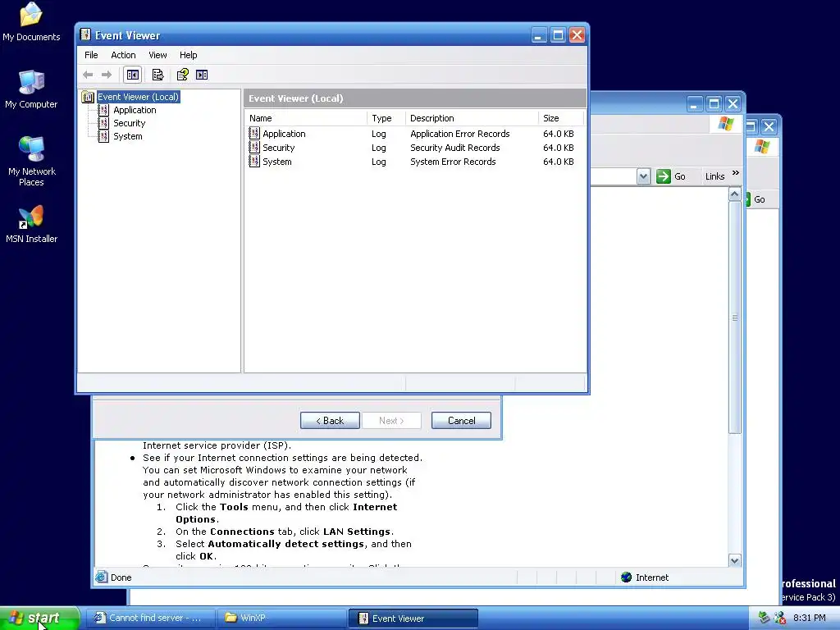Click the Export List toolbar icon

click(x=157, y=75)
